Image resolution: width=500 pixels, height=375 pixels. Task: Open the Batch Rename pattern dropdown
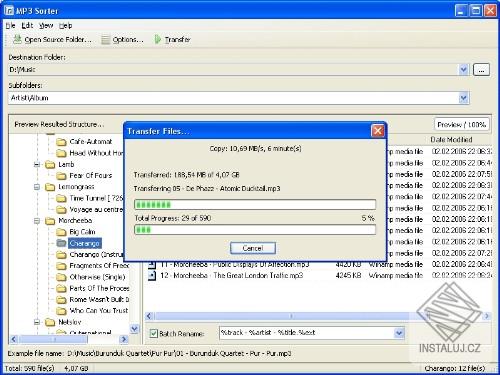coord(399,333)
